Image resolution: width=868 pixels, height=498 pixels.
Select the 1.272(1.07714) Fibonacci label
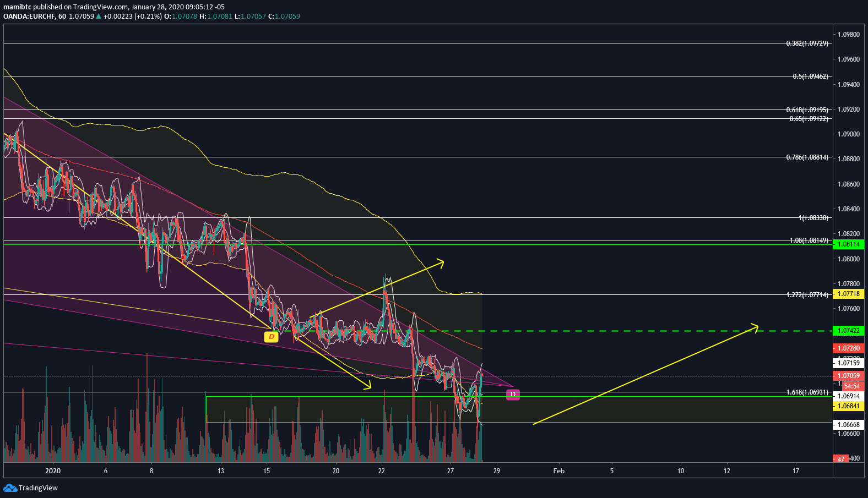point(807,295)
